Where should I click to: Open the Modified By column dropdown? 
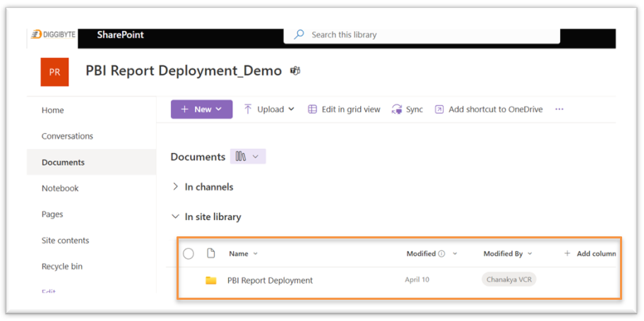coord(530,254)
